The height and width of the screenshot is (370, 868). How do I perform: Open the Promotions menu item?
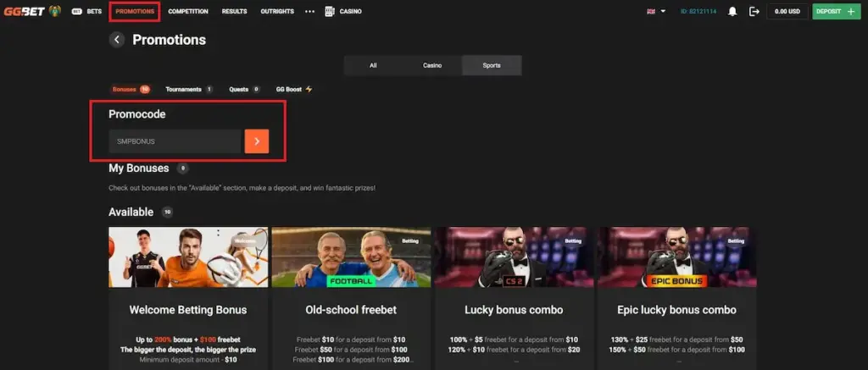pyautogui.click(x=135, y=11)
